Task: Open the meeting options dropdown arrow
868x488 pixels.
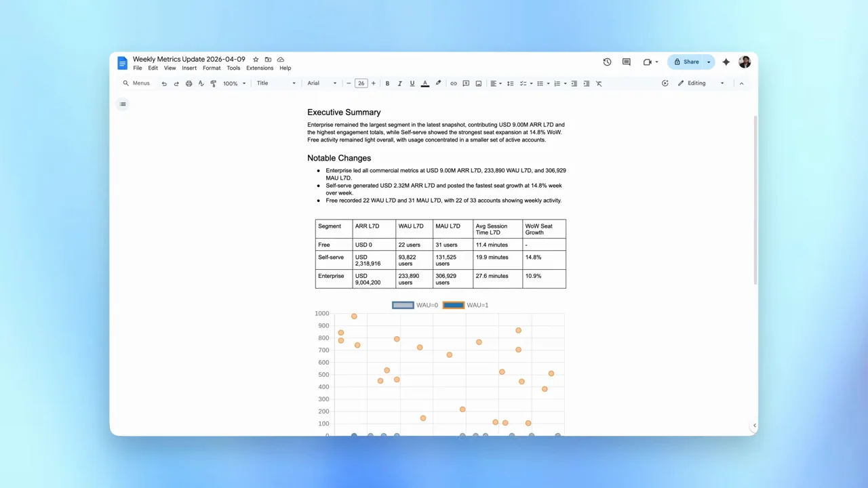Action: 656,62
